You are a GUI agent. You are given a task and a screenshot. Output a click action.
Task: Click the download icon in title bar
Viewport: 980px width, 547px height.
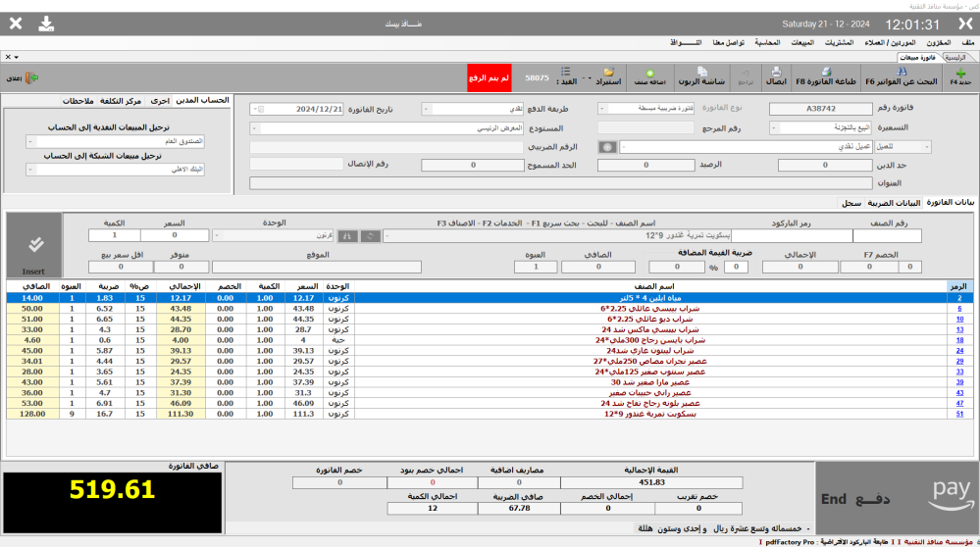[46, 24]
